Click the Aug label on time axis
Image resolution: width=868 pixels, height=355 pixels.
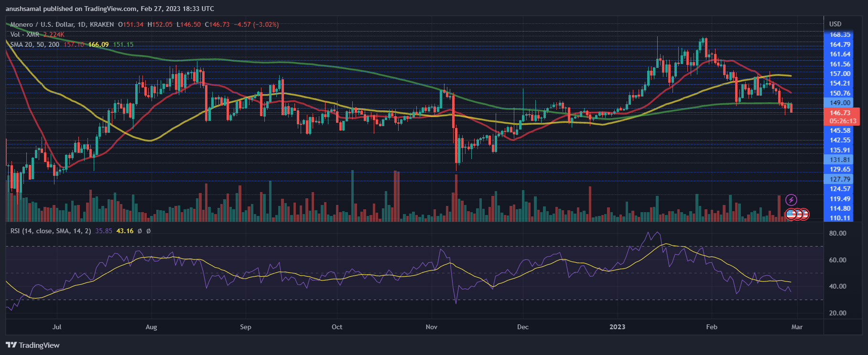(x=151, y=327)
